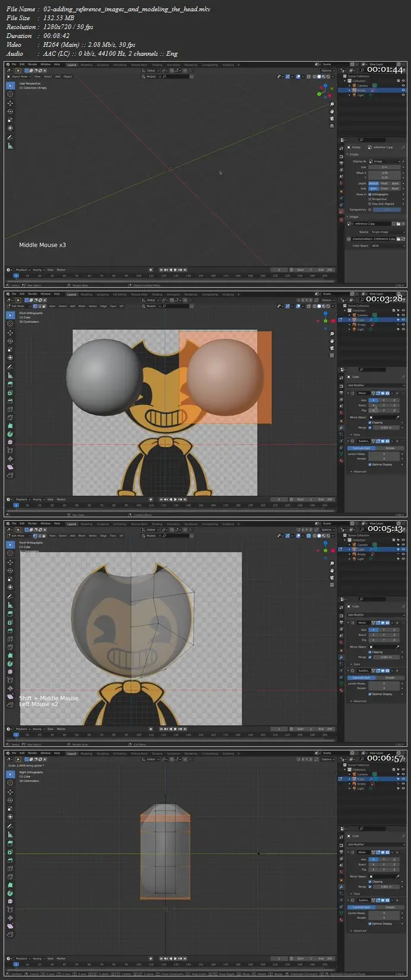Select the Inset Faces tool in the 00:03:28 frame

click(x=10, y=393)
